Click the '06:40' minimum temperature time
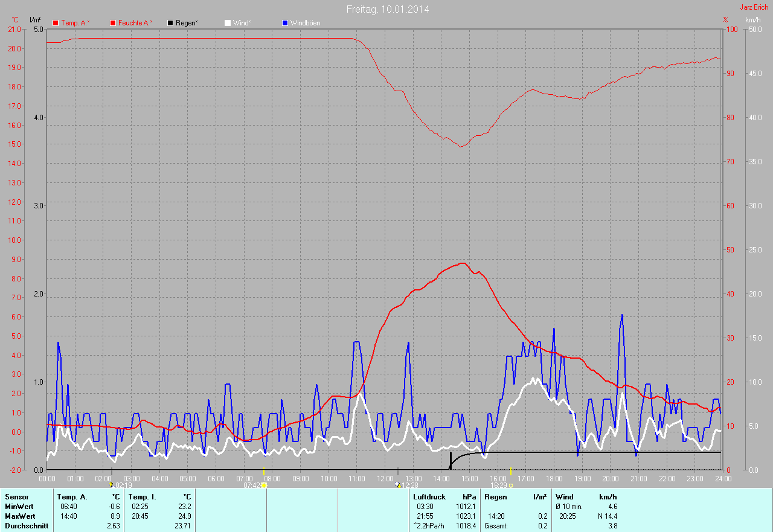773x532 pixels. coord(69,507)
